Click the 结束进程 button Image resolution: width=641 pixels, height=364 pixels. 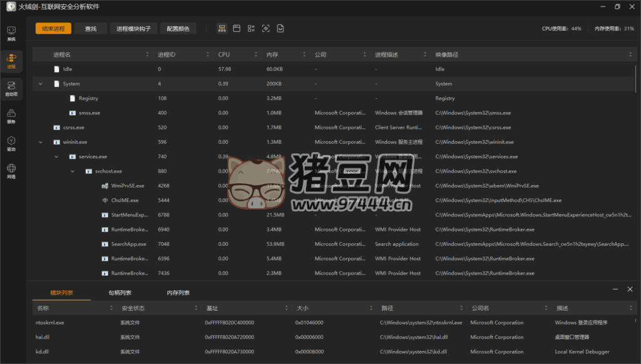[53, 29]
